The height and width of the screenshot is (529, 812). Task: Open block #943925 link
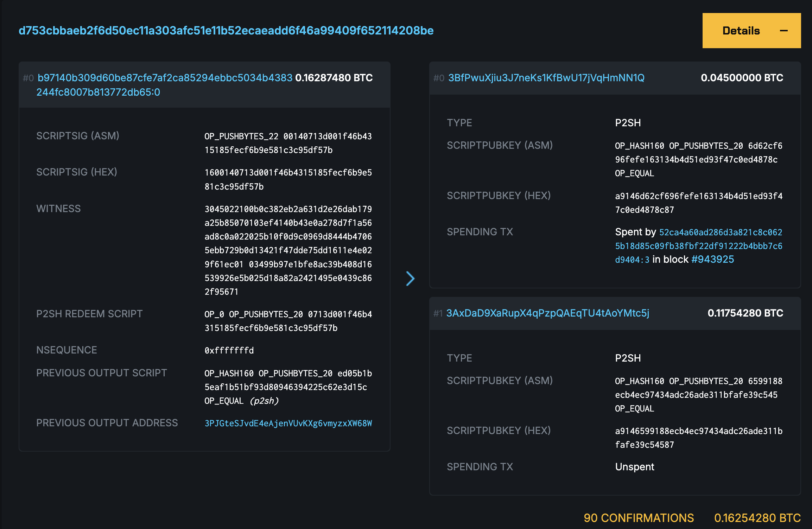coord(712,259)
